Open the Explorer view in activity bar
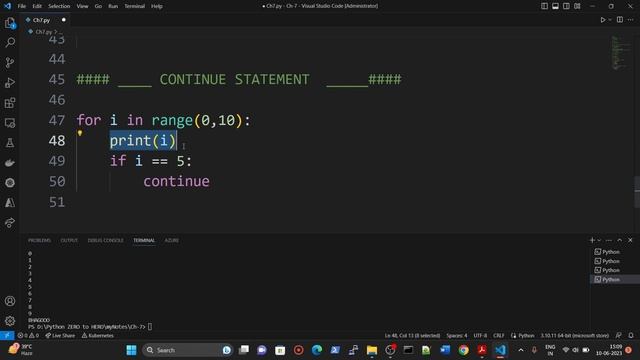The width and height of the screenshot is (640, 360). tap(10, 23)
